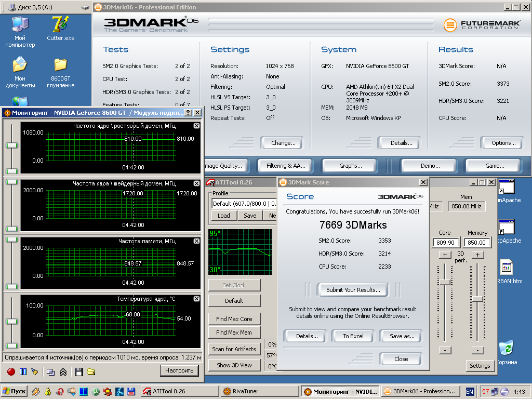Launch QIP messenger from the quick launch bar
The width and height of the screenshot is (532, 399).
[x=48, y=392]
